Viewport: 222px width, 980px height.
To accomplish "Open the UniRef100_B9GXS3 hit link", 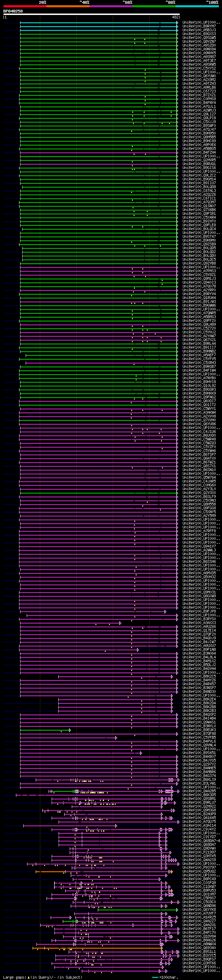I will pos(199,34).
